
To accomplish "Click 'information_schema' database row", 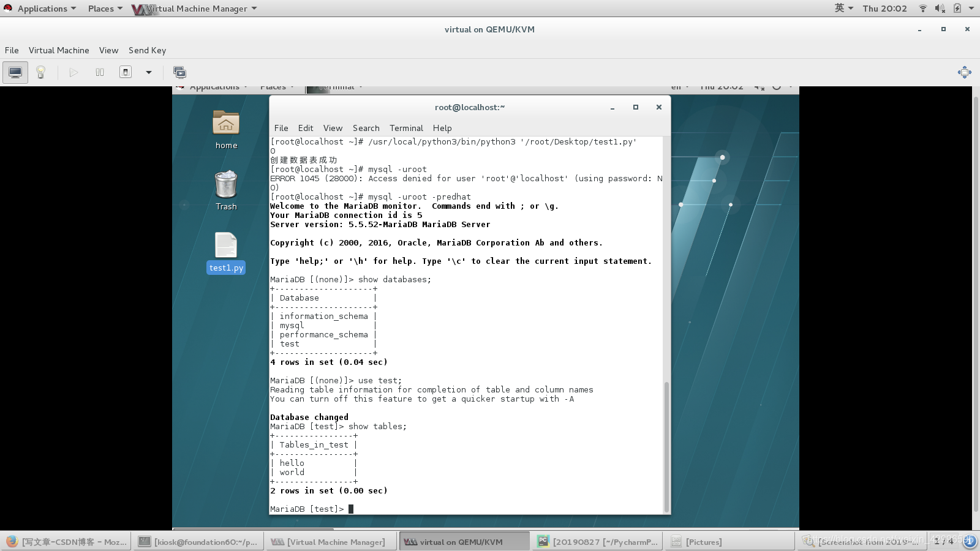I will point(323,316).
